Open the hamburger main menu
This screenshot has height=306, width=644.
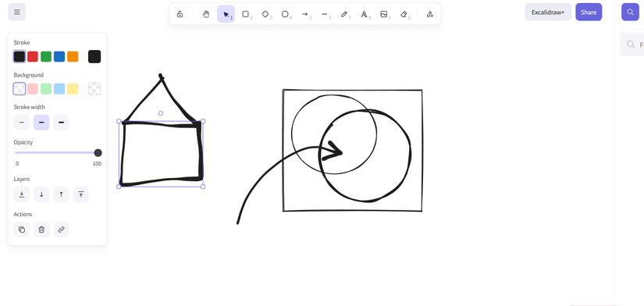(17, 12)
